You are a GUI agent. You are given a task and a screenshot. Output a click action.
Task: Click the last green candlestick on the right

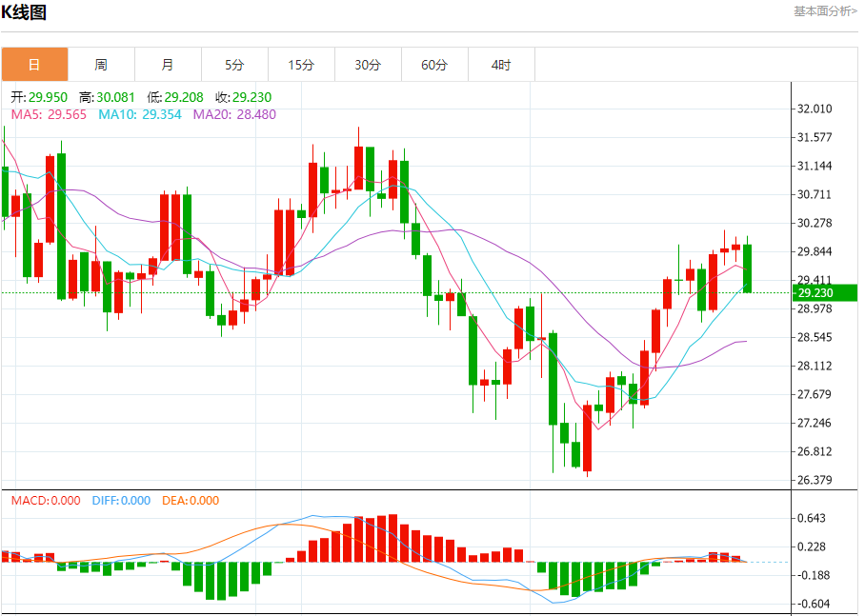748,268
